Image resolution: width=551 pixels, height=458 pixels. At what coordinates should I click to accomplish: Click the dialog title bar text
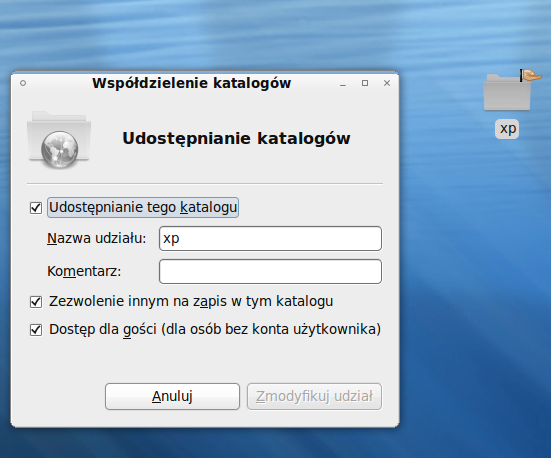click(x=192, y=84)
